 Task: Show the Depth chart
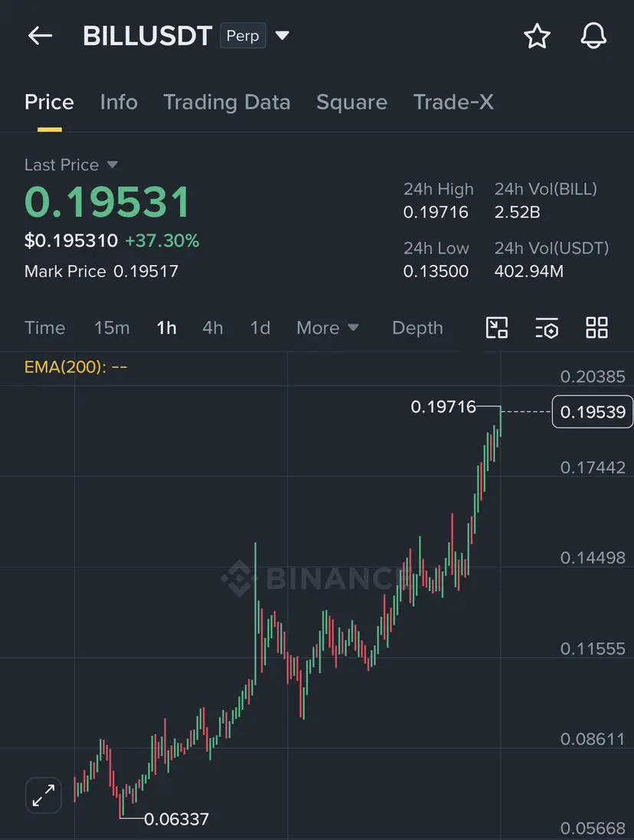tap(417, 328)
